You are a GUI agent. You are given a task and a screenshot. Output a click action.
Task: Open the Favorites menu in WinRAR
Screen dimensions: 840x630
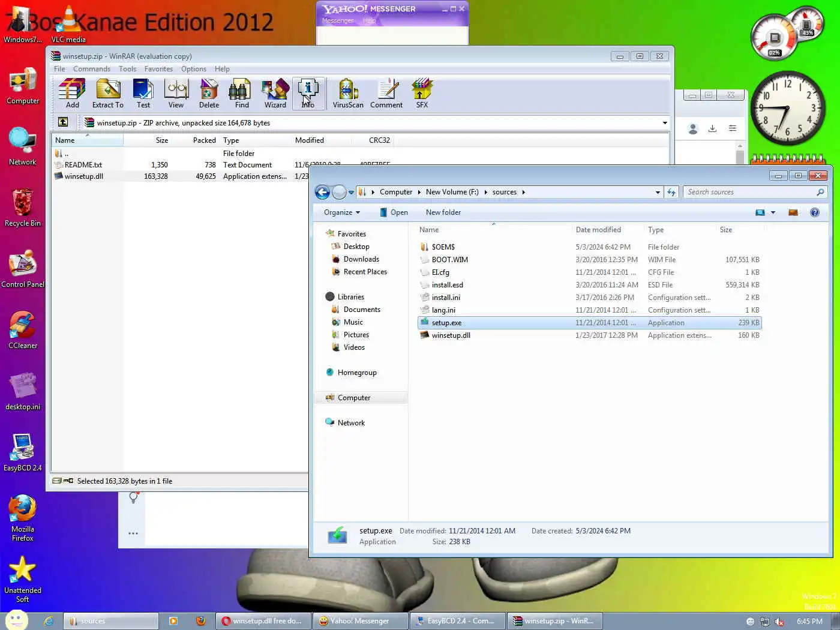[158, 69]
